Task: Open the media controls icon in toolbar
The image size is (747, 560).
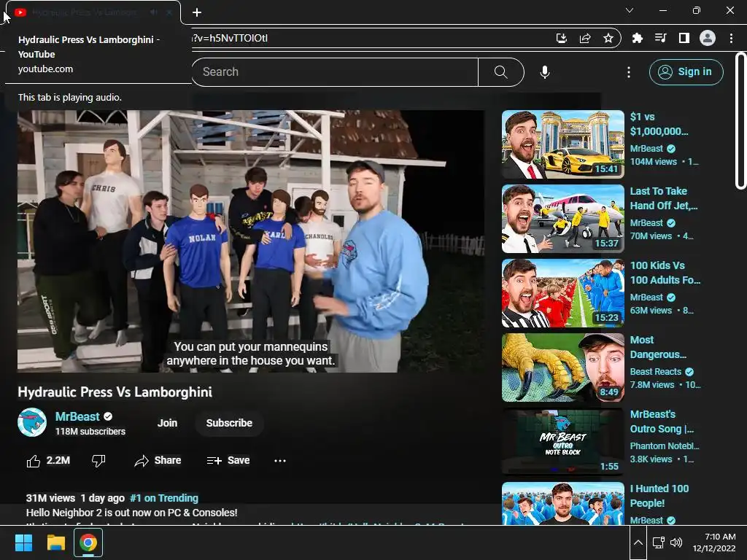Action: (x=660, y=38)
